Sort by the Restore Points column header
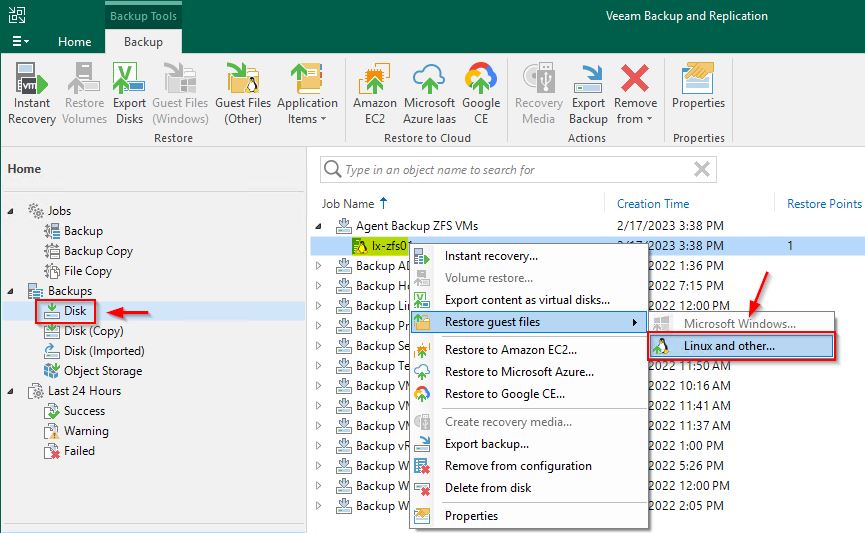Image resolution: width=865 pixels, height=533 pixels. 824,204
